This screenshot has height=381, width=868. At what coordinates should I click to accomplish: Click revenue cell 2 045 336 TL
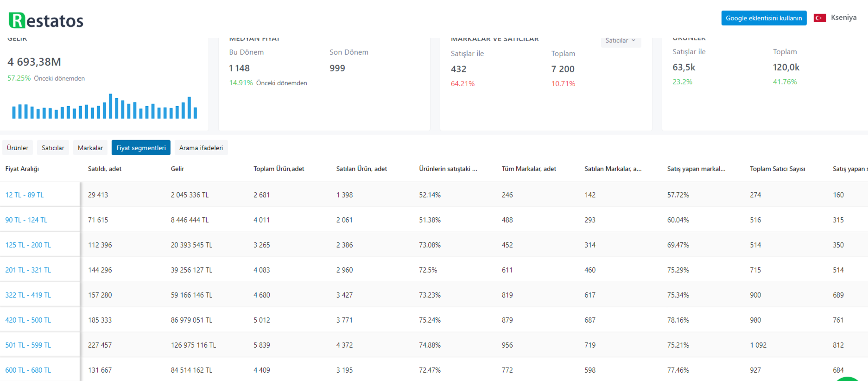point(190,195)
